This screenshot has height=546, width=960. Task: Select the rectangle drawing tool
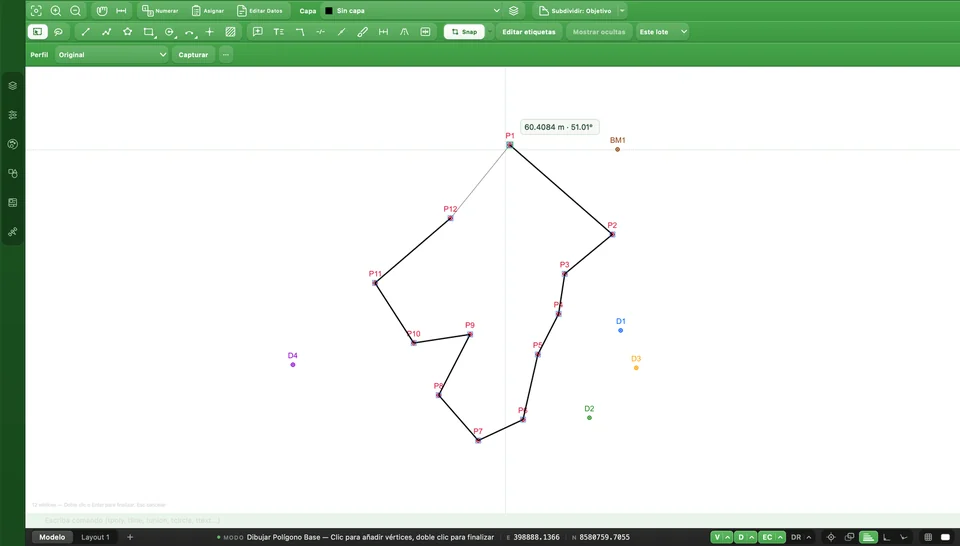(148, 32)
